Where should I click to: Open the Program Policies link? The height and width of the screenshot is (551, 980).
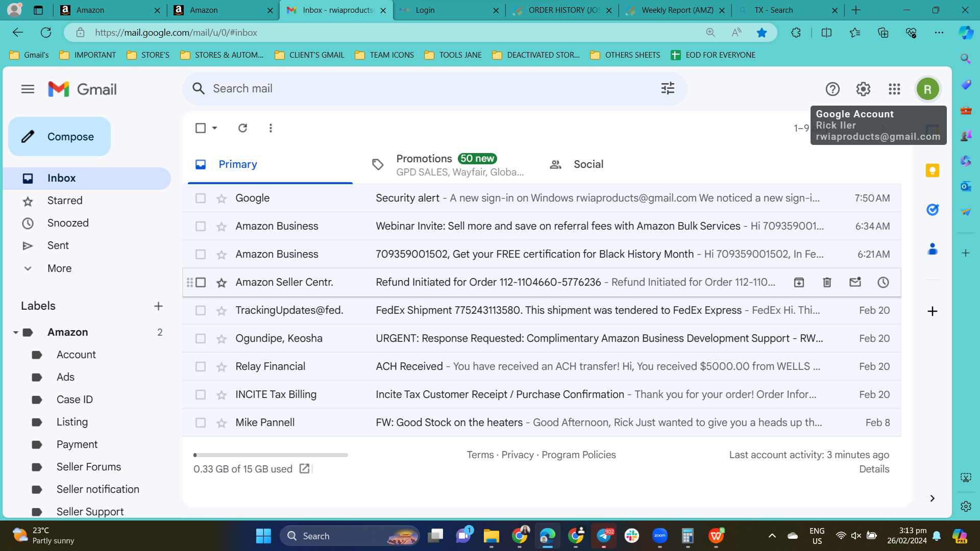[x=578, y=455]
